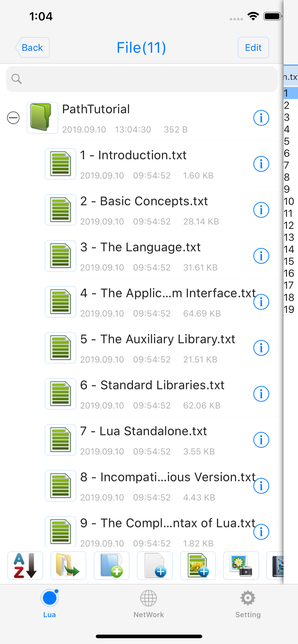This screenshot has width=298, height=644.
Task: Go Back to previous screen
Action: click(x=32, y=48)
